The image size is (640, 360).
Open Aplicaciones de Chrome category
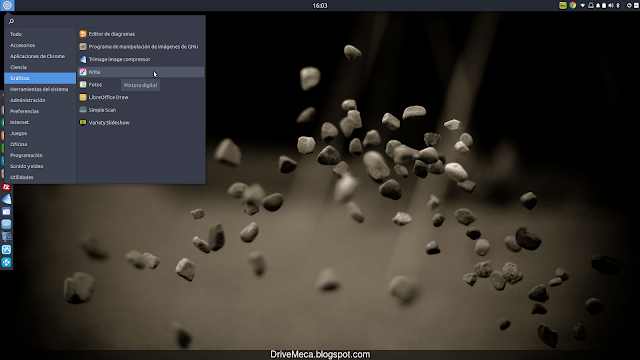40,56
